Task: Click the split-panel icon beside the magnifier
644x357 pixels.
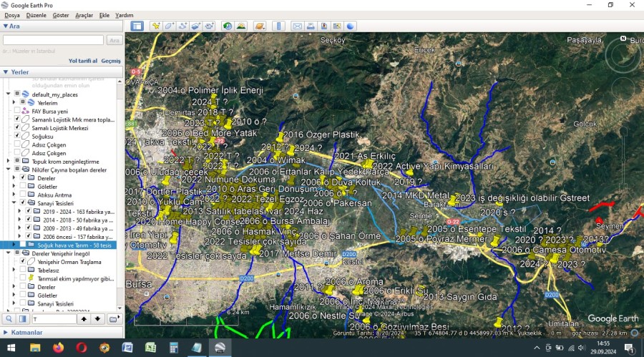Action: (23, 319)
